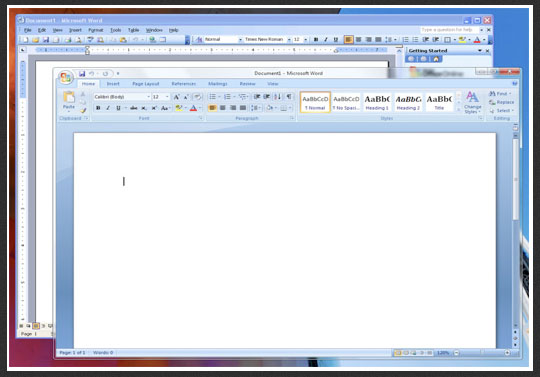Toggle Bold in the ribbon Font group
540x377 pixels.
click(x=98, y=108)
